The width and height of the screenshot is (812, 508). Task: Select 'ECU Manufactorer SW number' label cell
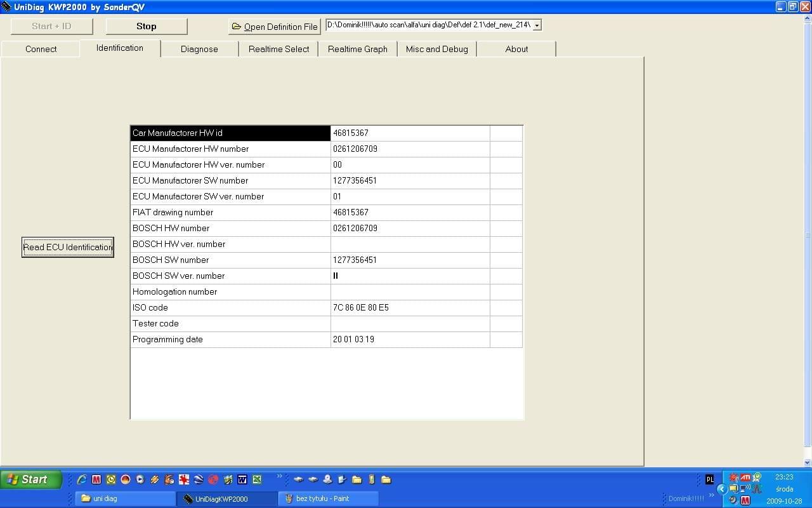coord(230,181)
